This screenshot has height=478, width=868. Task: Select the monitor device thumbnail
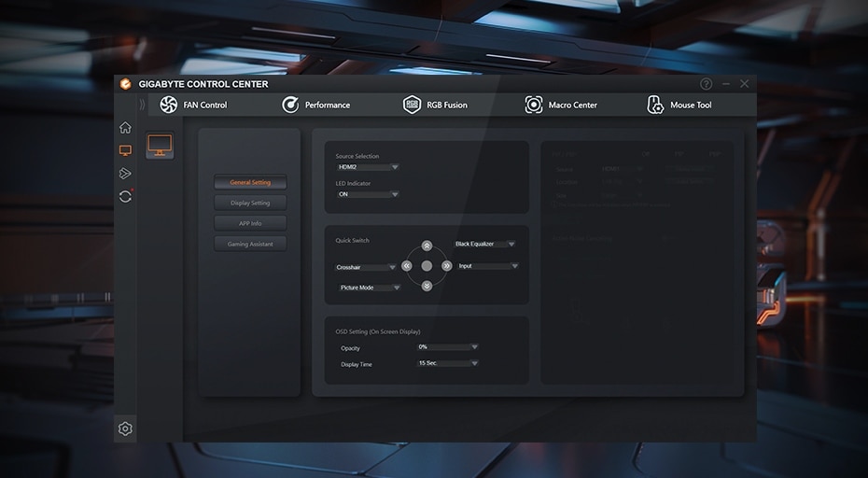(160, 146)
